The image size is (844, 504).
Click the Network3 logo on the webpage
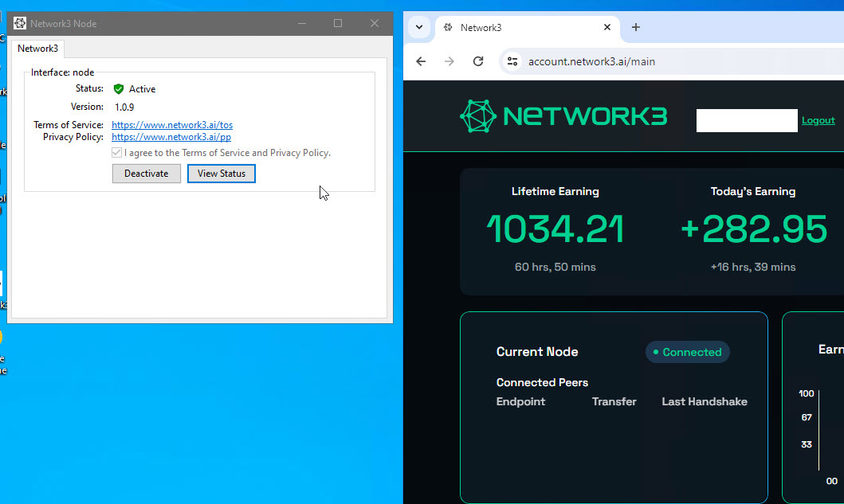563,116
